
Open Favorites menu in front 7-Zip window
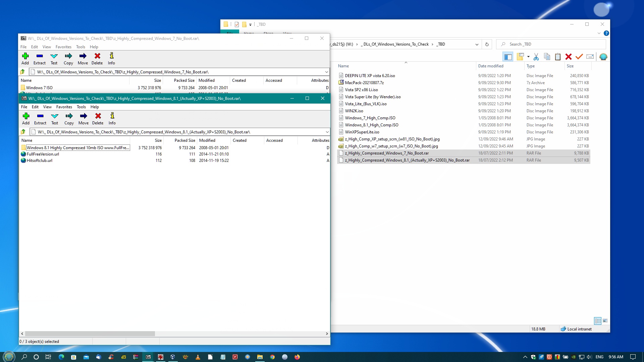click(x=64, y=107)
